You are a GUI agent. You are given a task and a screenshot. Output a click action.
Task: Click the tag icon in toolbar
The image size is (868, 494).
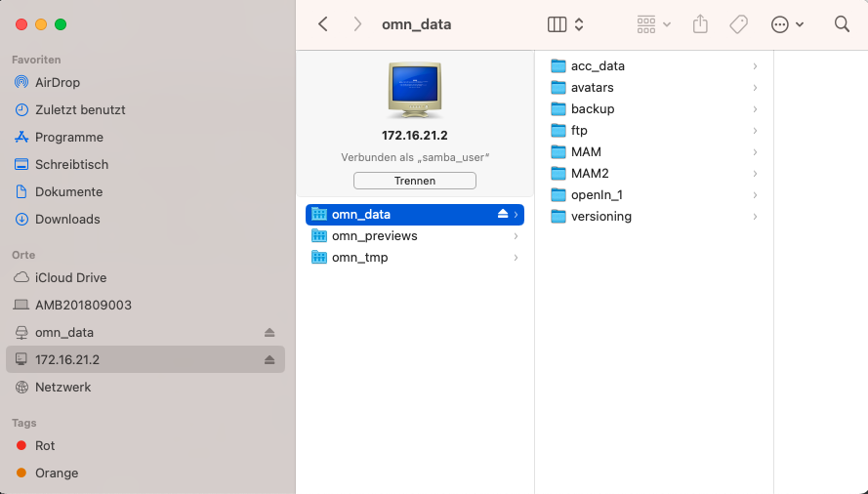(x=738, y=24)
